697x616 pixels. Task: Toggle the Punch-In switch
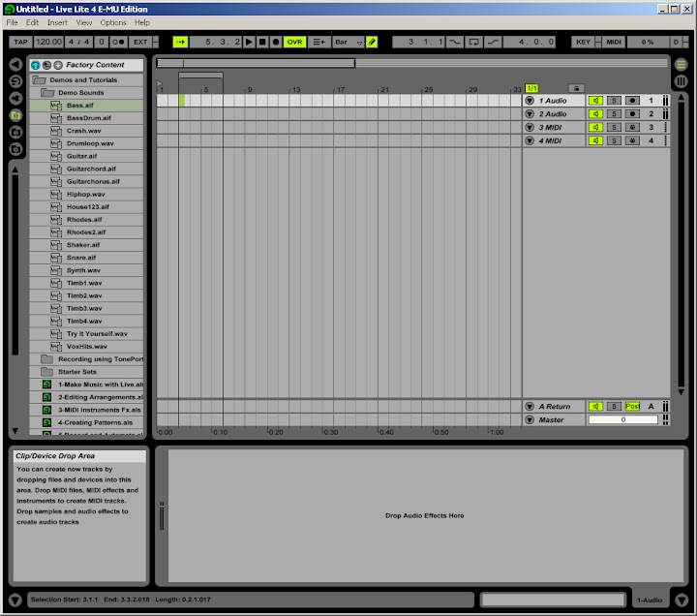point(454,42)
